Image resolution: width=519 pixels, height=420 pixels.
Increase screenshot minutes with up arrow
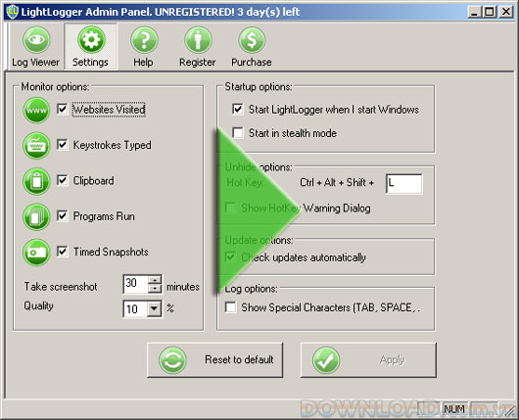pos(155,280)
